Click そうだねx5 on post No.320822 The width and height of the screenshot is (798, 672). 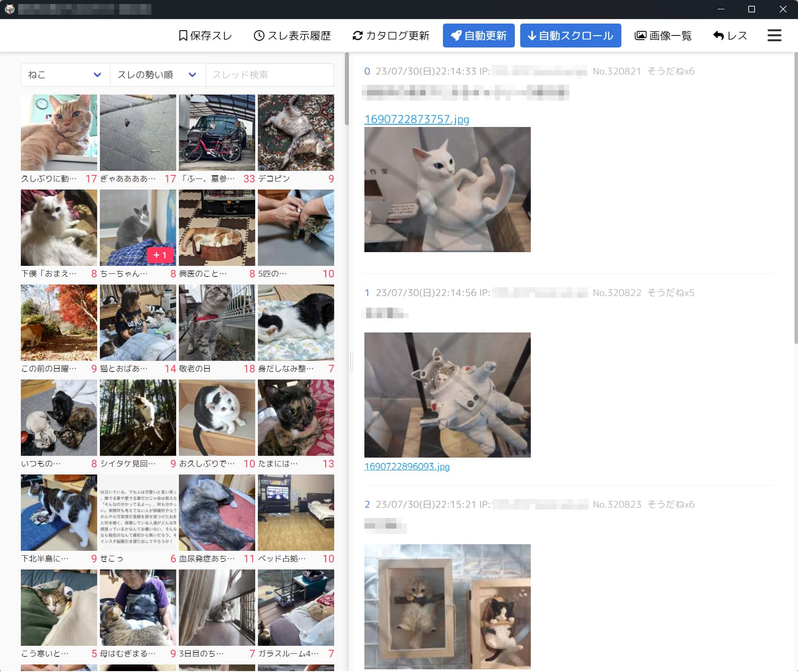[670, 293]
